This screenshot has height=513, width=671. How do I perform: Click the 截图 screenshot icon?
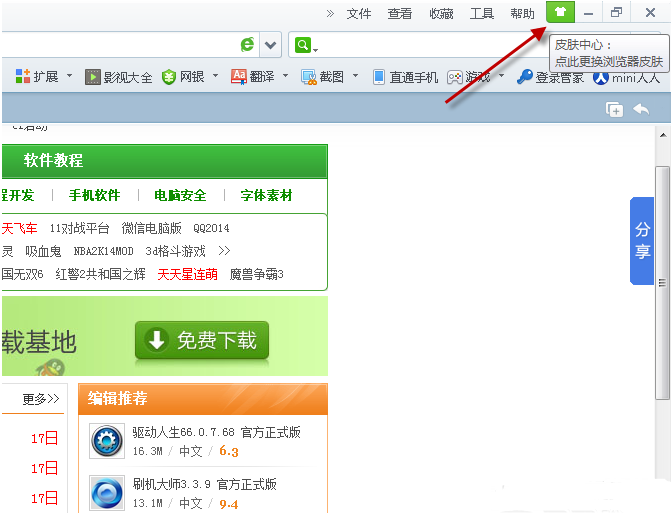[309, 77]
